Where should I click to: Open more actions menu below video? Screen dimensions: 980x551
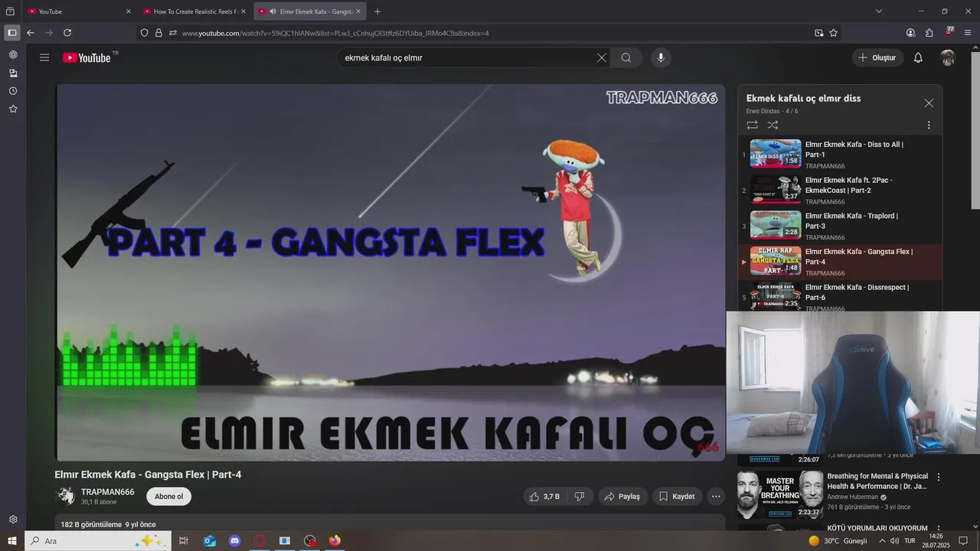coord(716,496)
